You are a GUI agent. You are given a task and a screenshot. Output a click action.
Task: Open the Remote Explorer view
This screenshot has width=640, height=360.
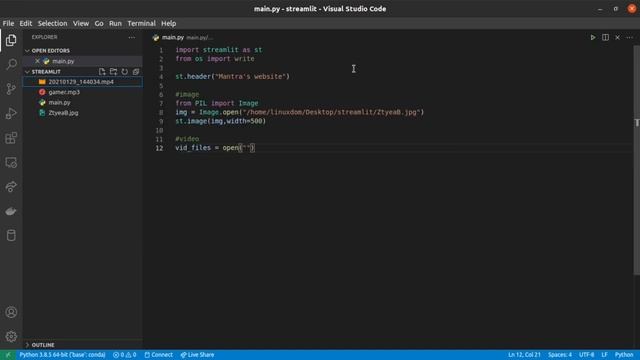point(11,162)
